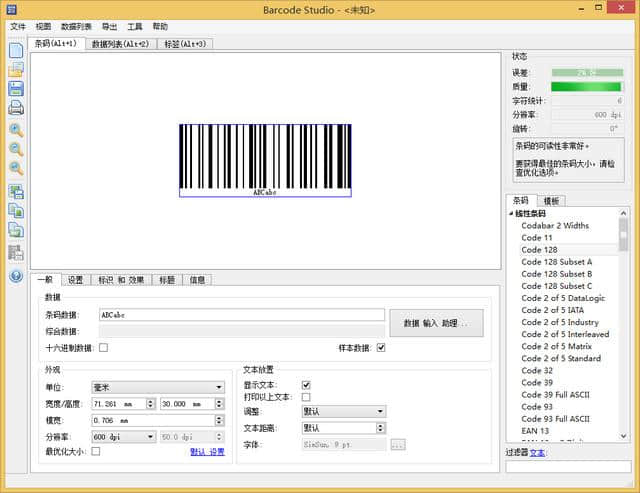
Task: Click the Print icon in sidebar
Action: click(x=16, y=108)
